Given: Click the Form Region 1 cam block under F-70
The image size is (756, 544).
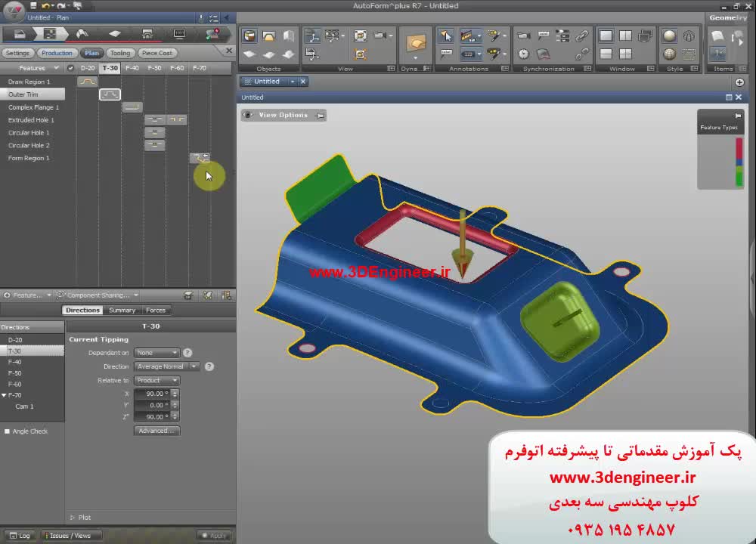Looking at the screenshot, I should [x=200, y=158].
